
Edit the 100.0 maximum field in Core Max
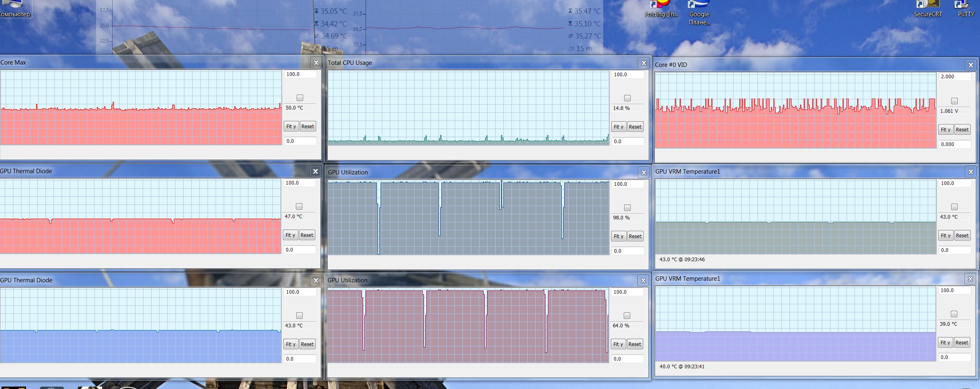click(300, 74)
